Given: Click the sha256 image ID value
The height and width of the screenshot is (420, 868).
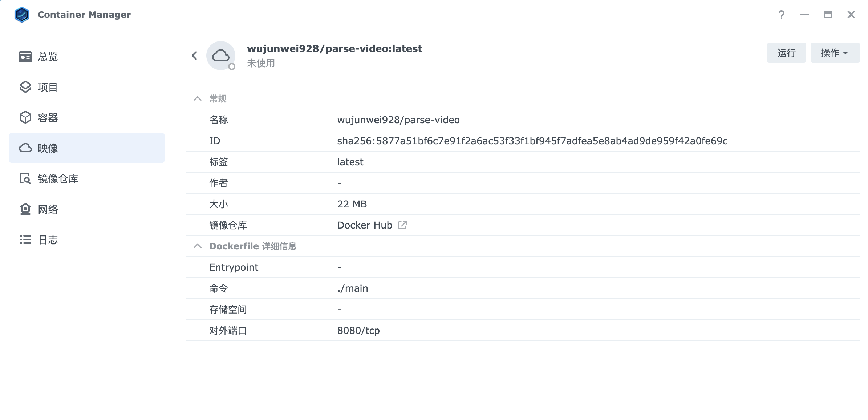Looking at the screenshot, I should 532,141.
